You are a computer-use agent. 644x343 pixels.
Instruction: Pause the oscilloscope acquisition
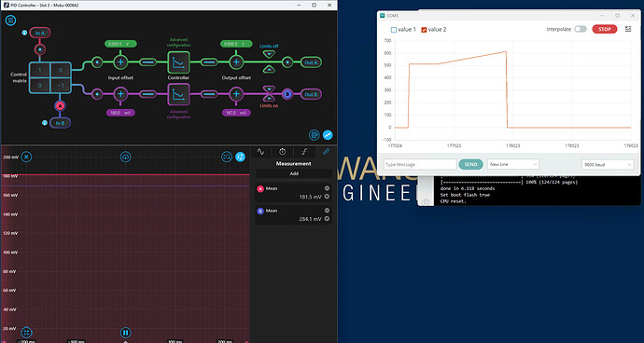click(126, 333)
